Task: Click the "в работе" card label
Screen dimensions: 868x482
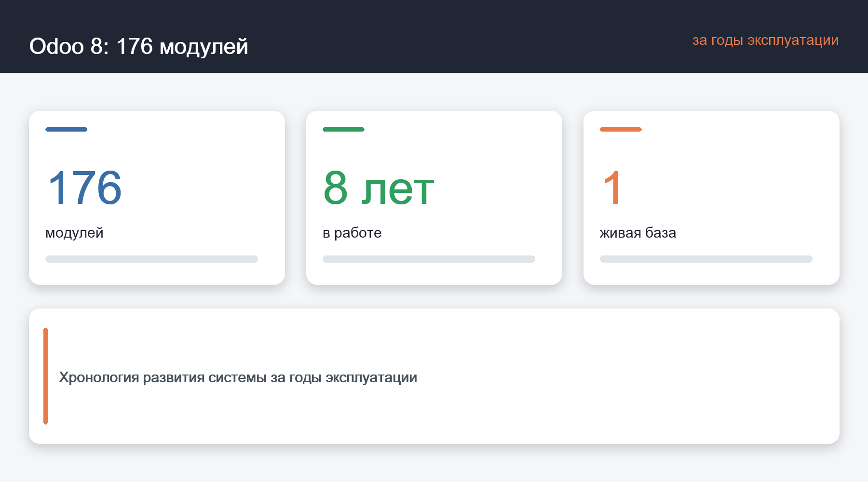Action: [x=352, y=233]
